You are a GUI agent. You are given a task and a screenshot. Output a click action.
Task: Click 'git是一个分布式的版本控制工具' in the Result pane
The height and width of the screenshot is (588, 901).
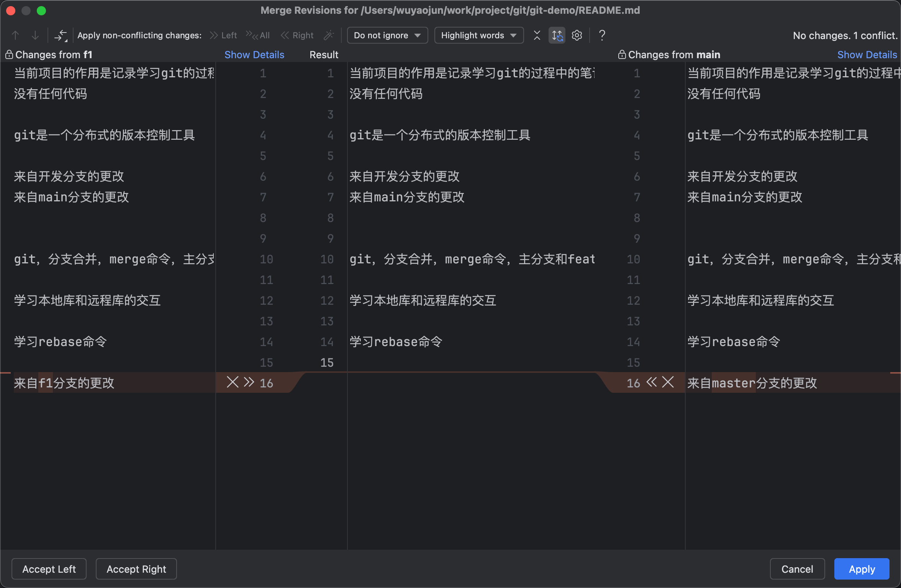(x=440, y=135)
